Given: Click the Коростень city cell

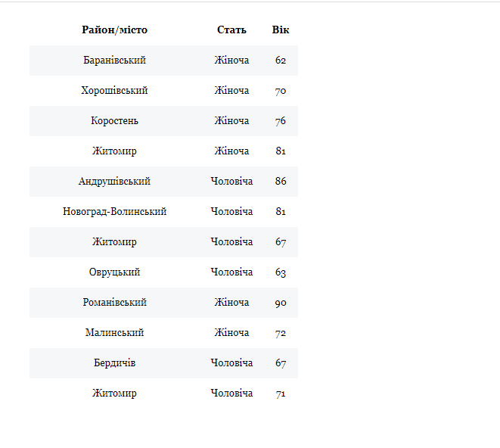Looking at the screenshot, I should coord(115,121).
